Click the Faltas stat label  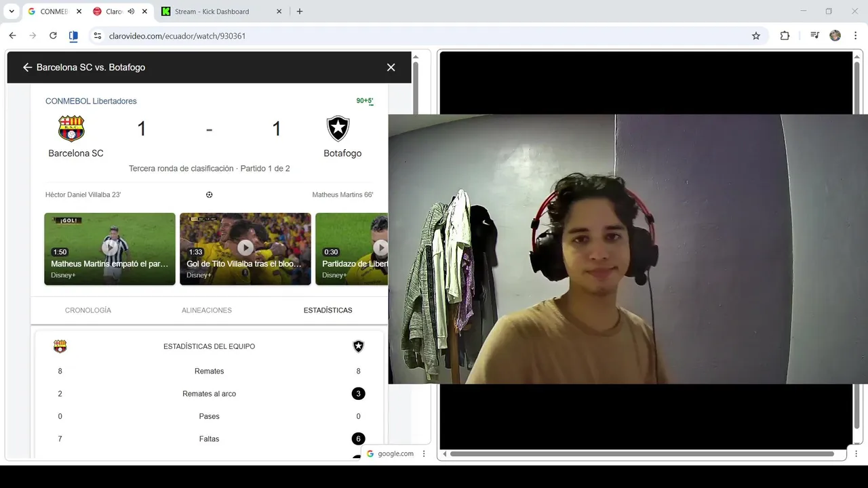[x=209, y=439]
